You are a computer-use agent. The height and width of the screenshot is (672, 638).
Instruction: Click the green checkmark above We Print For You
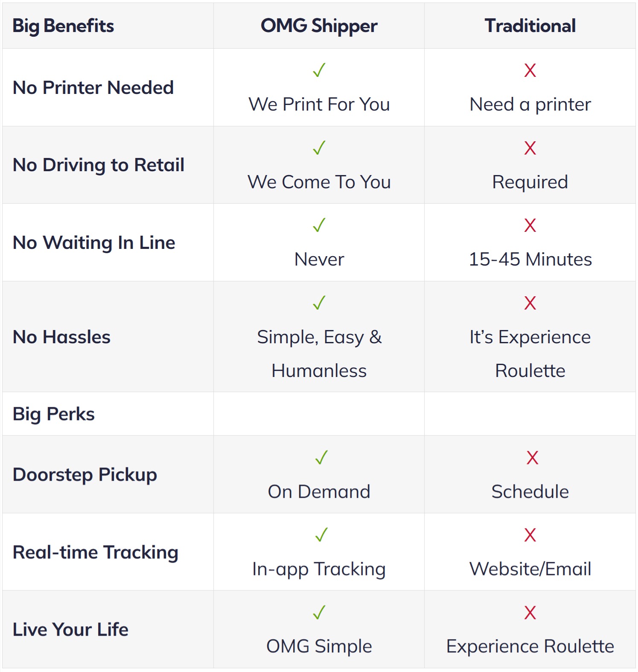(319, 70)
